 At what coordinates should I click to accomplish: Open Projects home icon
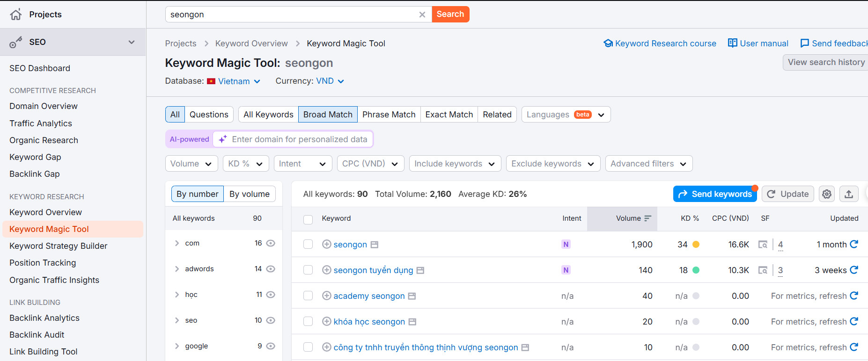click(16, 14)
